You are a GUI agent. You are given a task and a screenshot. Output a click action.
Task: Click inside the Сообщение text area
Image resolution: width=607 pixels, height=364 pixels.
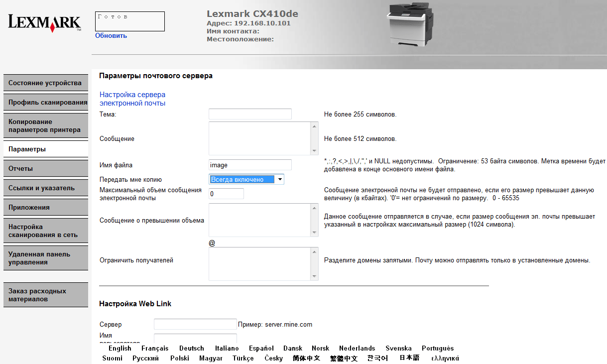(x=259, y=138)
